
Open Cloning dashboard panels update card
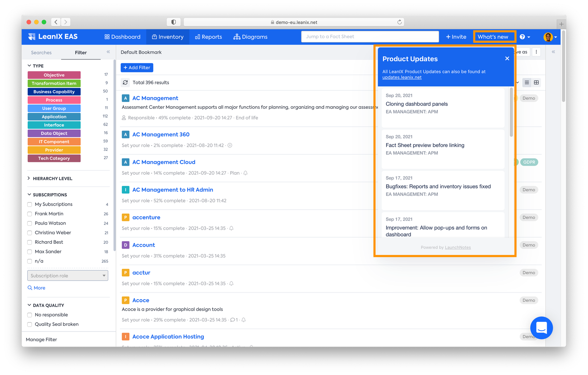pos(443,108)
